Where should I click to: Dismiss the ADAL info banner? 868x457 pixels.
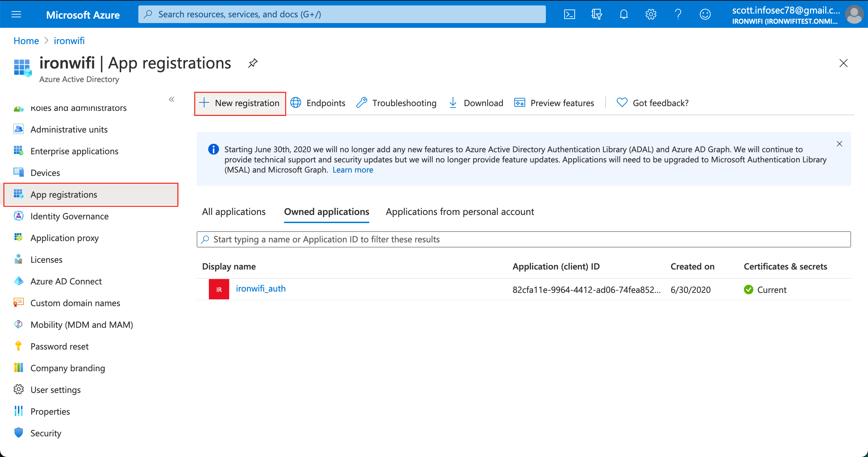(839, 144)
